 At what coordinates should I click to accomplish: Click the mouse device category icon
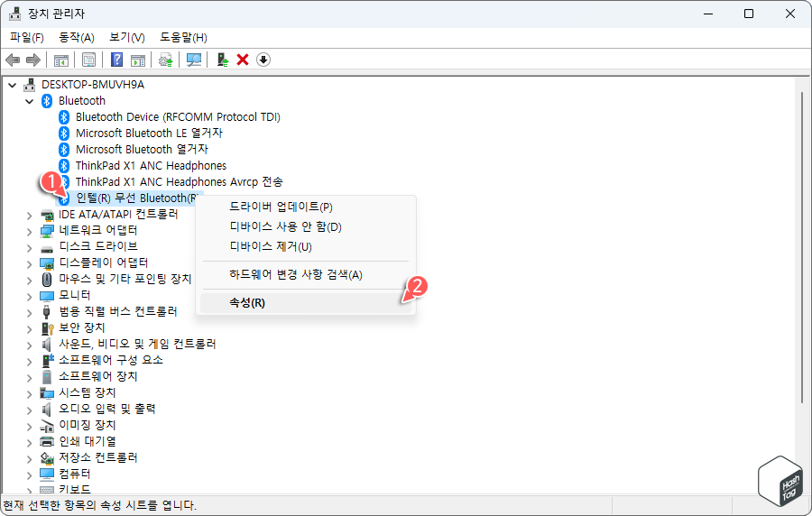pos(47,280)
